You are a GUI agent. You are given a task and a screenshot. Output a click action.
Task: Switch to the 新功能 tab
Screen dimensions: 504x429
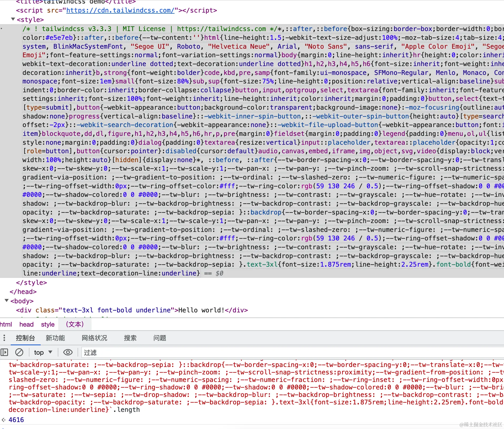[x=55, y=338]
